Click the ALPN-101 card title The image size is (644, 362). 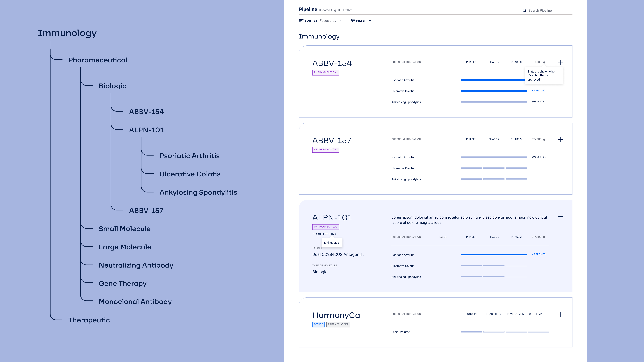tap(332, 218)
